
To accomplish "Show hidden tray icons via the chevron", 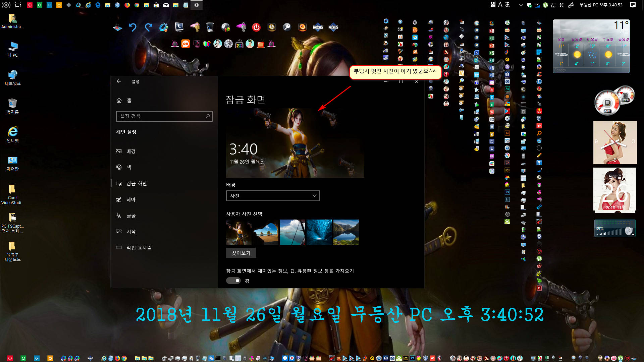I will tap(521, 5).
